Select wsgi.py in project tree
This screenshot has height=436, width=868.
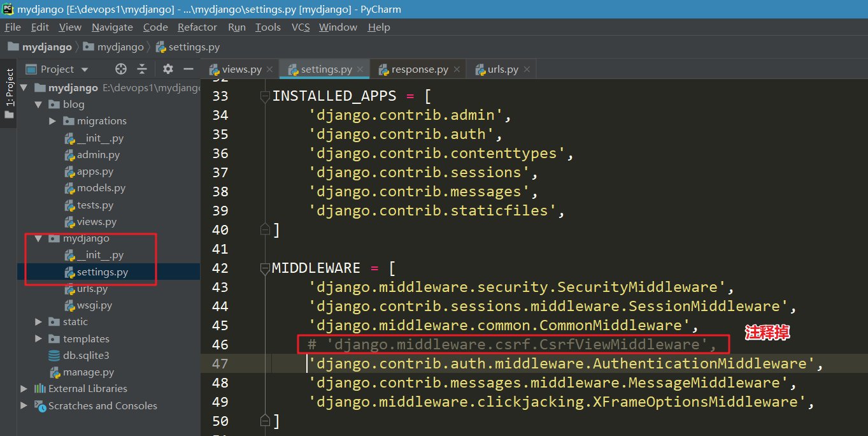tap(88, 305)
